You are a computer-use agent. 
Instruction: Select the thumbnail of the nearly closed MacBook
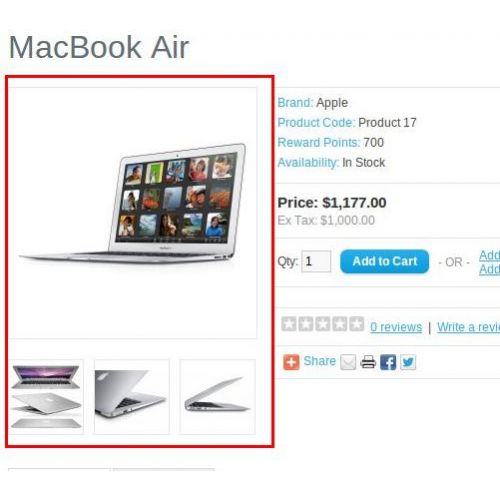click(217, 397)
